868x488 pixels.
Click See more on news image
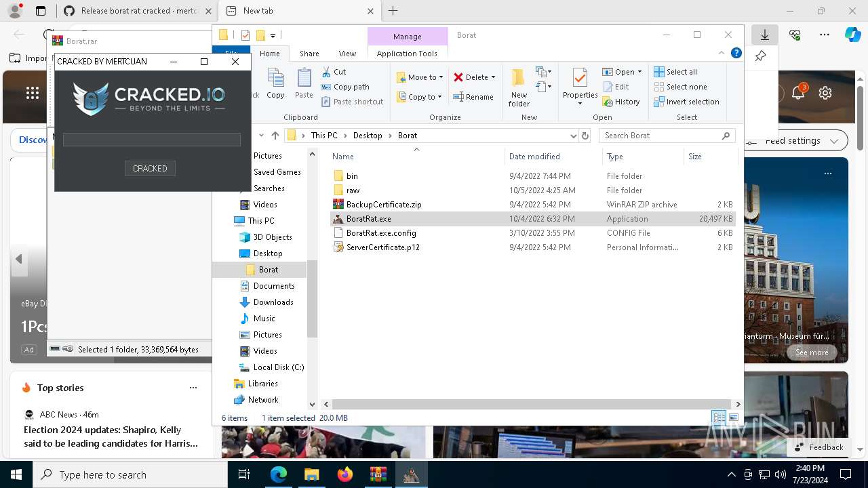point(812,352)
